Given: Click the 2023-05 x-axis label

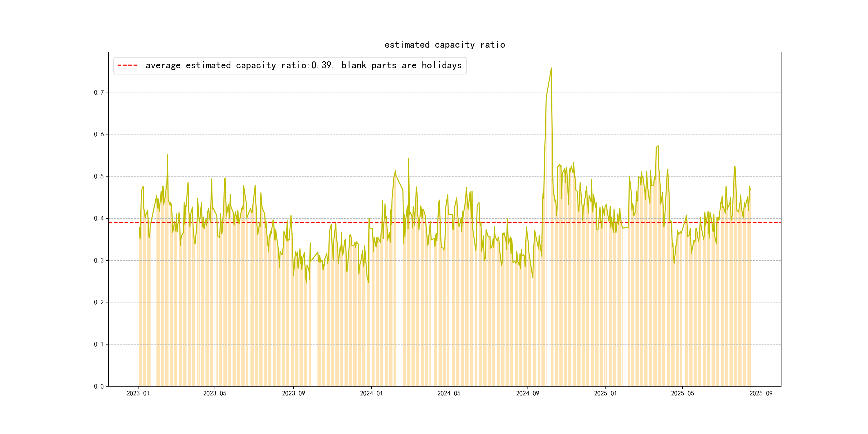Looking at the screenshot, I should pos(215,394).
